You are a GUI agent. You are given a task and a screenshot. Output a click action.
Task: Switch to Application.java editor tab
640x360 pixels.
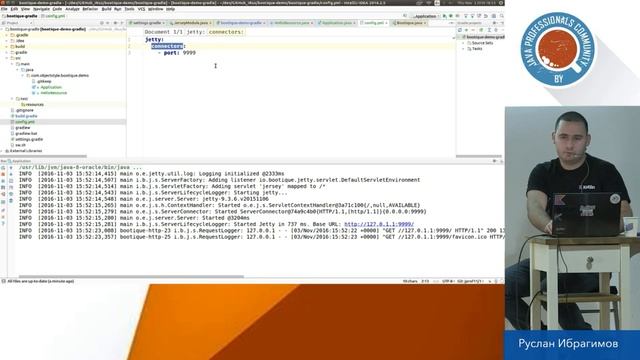pos(337,23)
